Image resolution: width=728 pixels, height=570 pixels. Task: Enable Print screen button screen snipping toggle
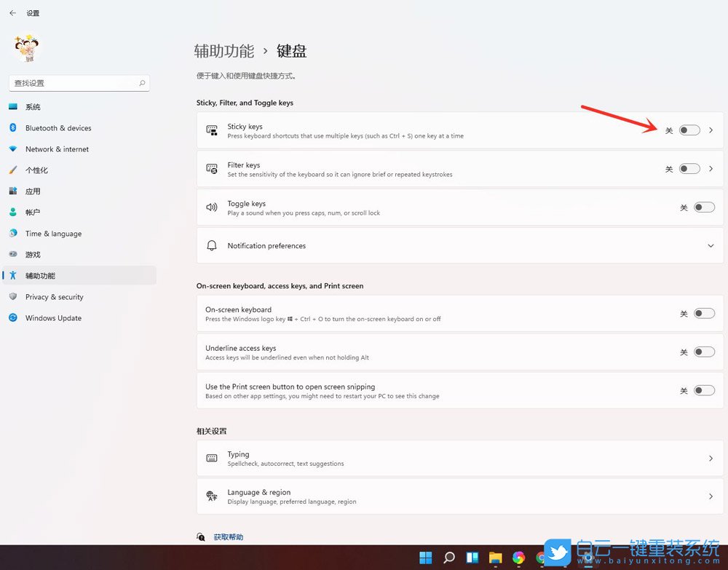coord(703,391)
